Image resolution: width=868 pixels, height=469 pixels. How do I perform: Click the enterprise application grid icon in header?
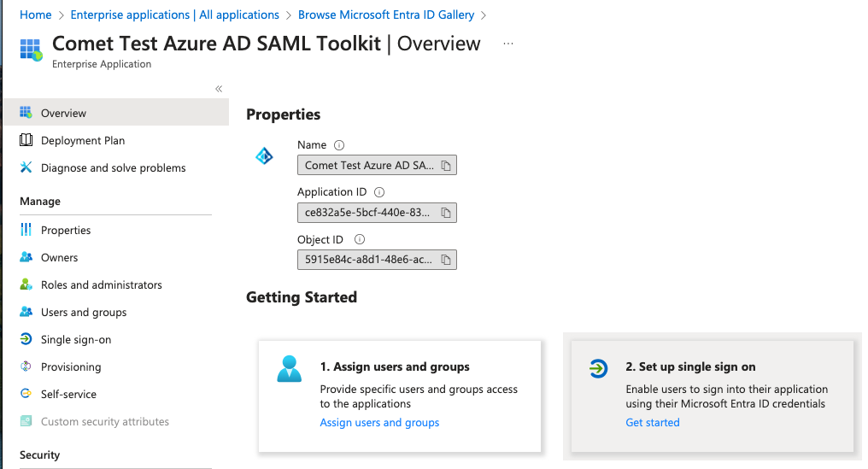click(x=31, y=50)
